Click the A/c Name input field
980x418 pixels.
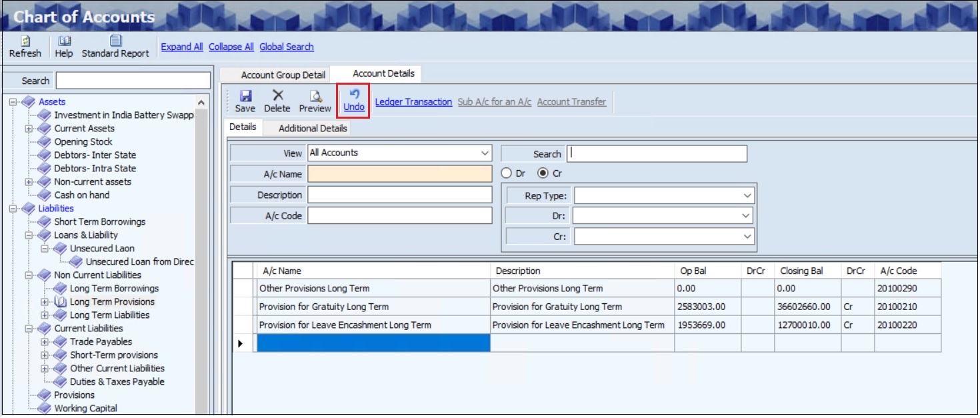click(x=399, y=174)
